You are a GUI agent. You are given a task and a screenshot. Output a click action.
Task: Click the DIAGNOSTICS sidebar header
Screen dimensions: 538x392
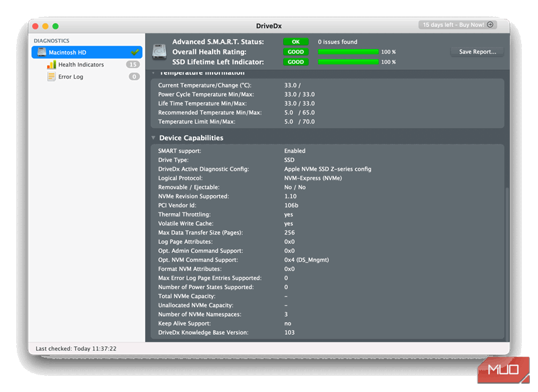(x=52, y=40)
